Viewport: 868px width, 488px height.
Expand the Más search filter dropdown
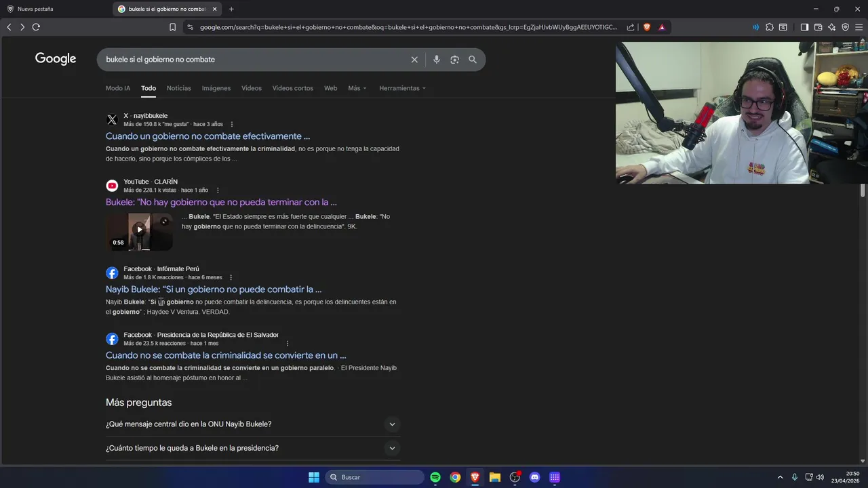(x=357, y=88)
